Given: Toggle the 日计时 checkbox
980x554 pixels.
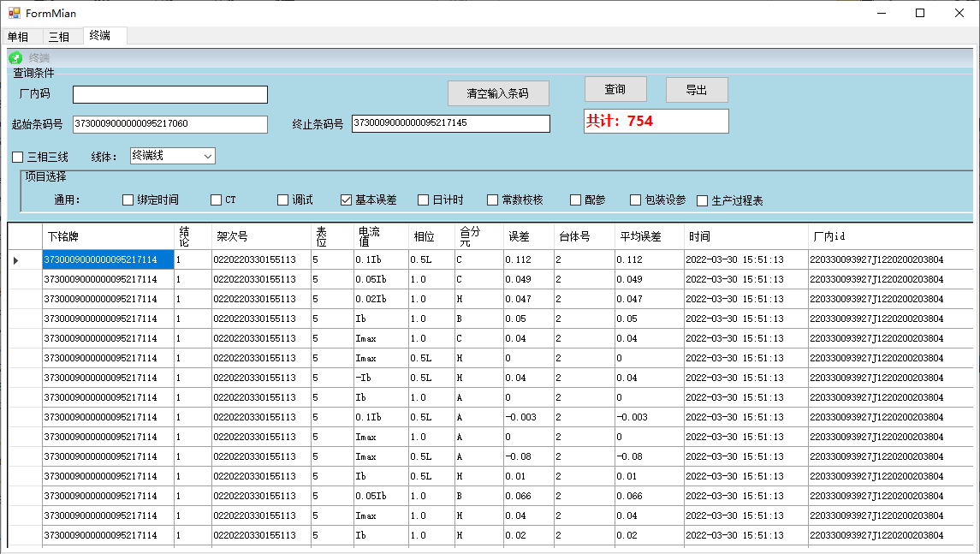Looking at the screenshot, I should (424, 200).
